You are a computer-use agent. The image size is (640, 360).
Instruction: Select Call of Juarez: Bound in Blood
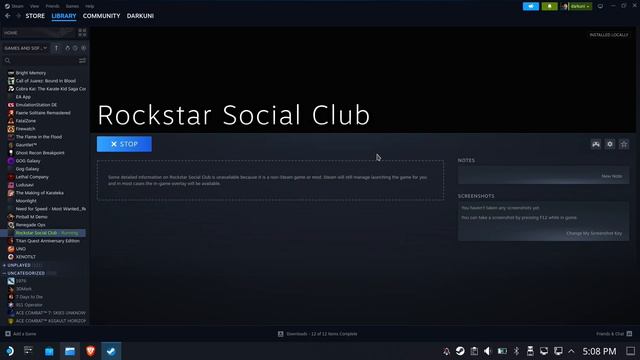click(46, 81)
